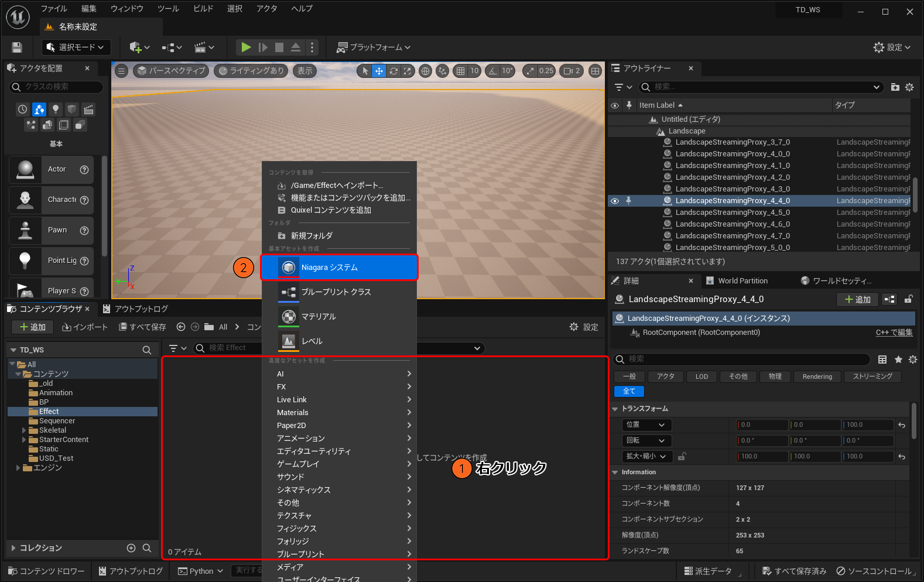
Task: Open the Outliner settings gear
Action: pyautogui.click(x=909, y=87)
